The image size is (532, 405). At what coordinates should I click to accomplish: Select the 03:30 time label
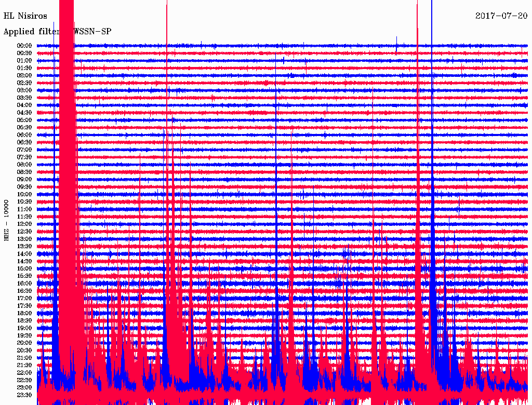click(x=24, y=98)
